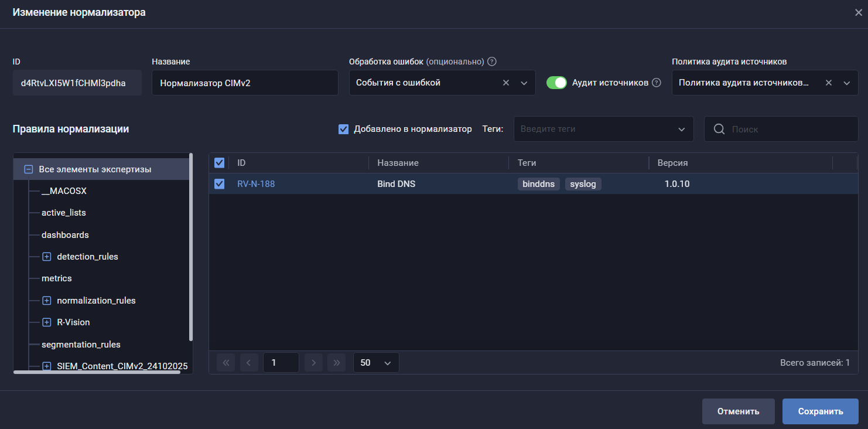Screen dimensions: 868x429
Task: Select active_lists in the tree
Action: (64, 213)
